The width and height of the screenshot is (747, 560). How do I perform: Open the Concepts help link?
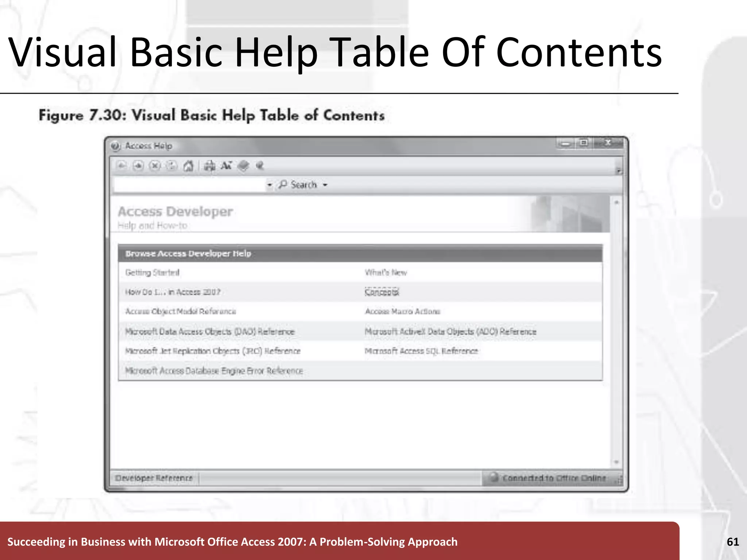(x=382, y=292)
